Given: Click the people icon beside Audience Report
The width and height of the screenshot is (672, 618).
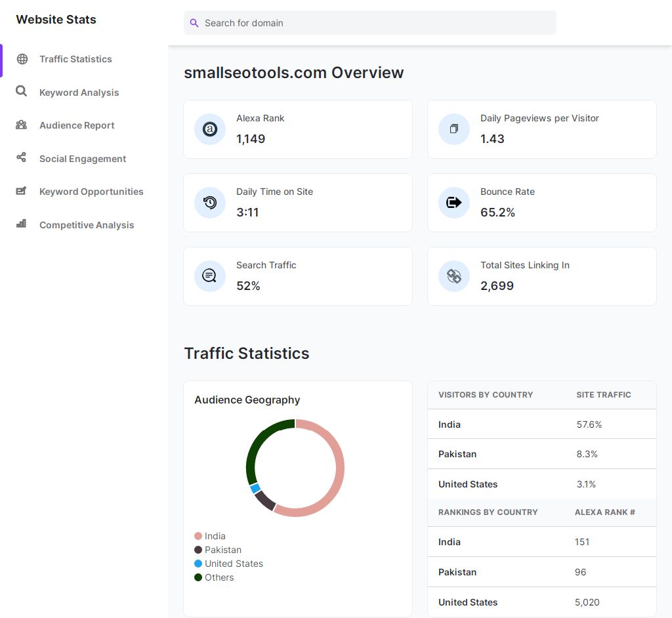Looking at the screenshot, I should 22,125.
